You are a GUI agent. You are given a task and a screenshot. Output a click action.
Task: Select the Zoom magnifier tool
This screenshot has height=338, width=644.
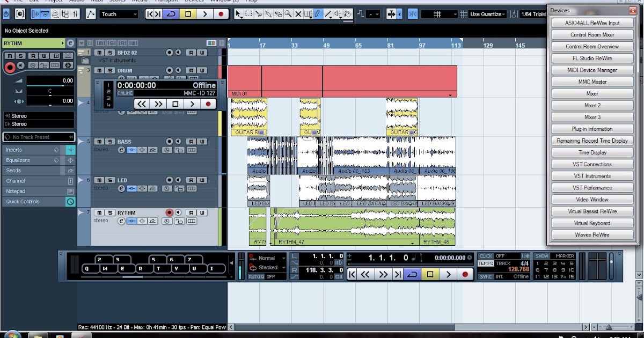288,14
